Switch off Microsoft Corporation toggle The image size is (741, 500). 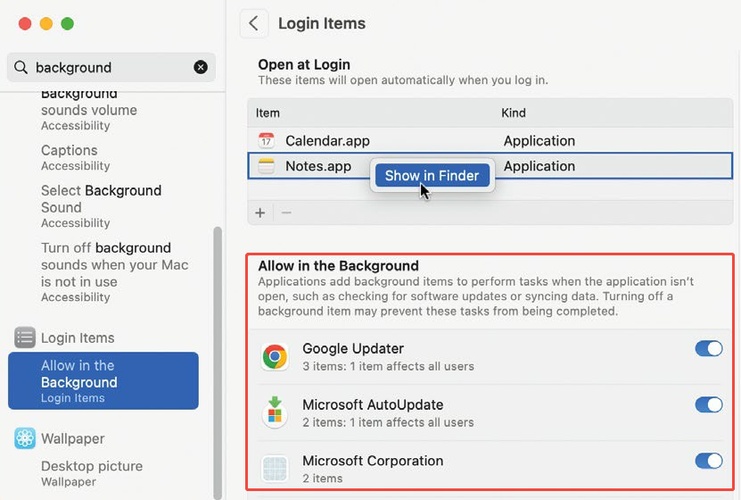pos(708,461)
